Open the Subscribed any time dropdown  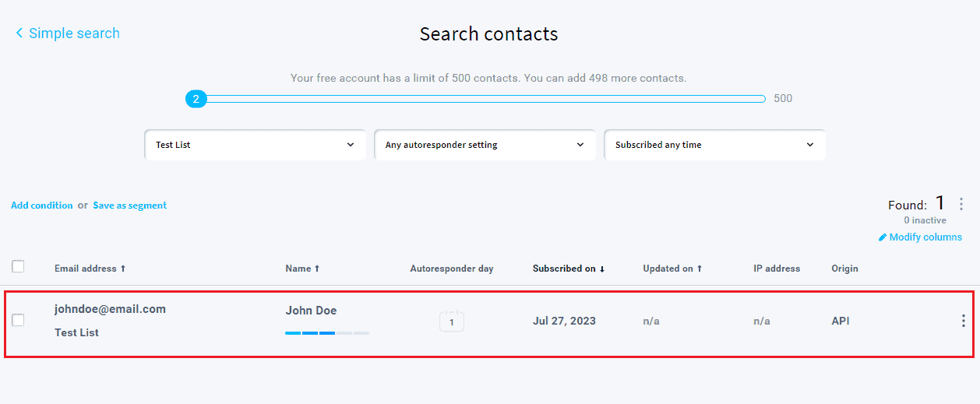pos(714,145)
